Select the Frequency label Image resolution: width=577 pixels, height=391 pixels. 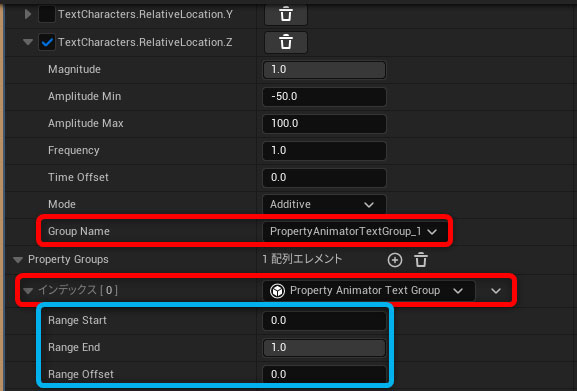(x=74, y=150)
